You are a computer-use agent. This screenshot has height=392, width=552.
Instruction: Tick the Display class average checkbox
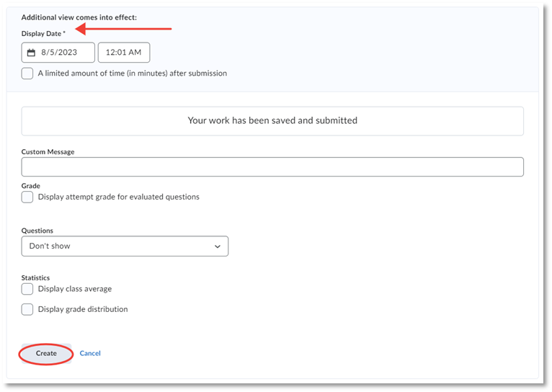pos(27,289)
